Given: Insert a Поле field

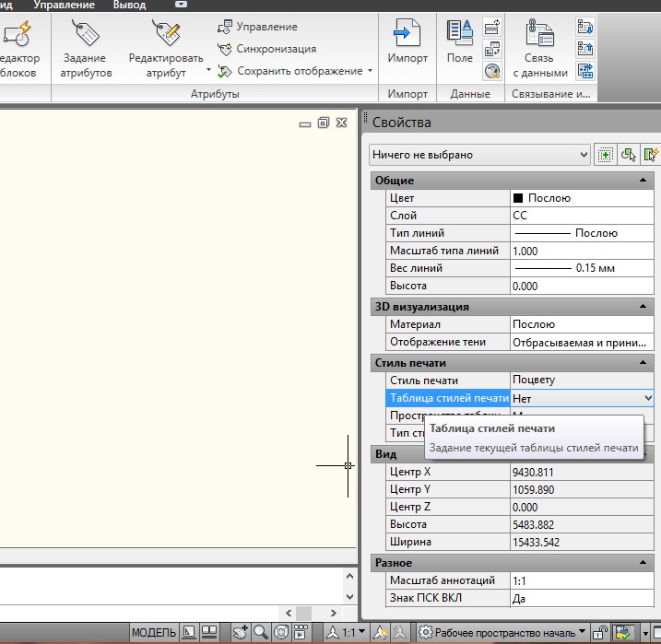Looking at the screenshot, I should [459, 41].
